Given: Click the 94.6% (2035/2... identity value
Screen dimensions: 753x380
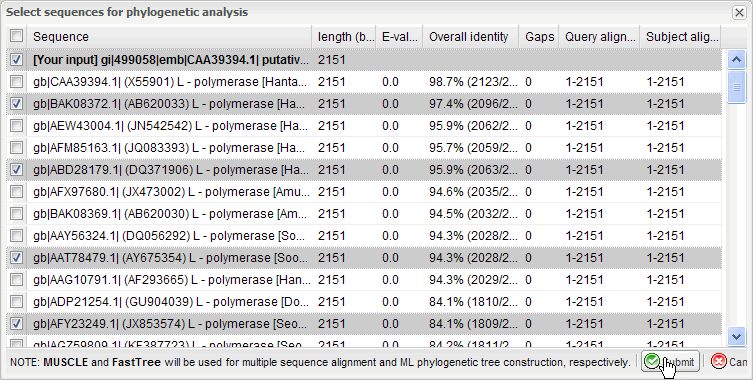Looking at the screenshot, I should pyautogui.click(x=473, y=192).
